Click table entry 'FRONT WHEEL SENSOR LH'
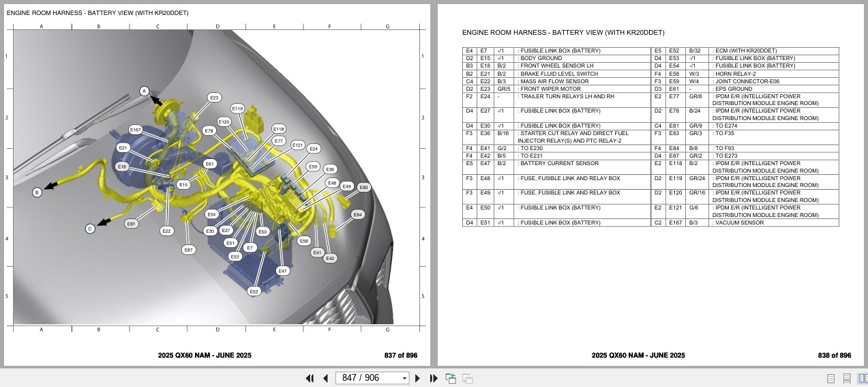868x387 pixels. pyautogui.click(x=556, y=66)
